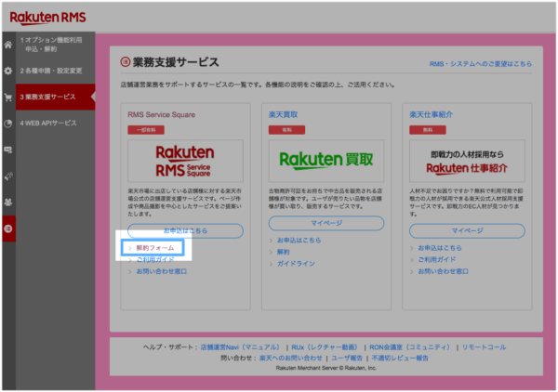The height and width of the screenshot is (392, 558).
Task: Click the home icon in the left sidebar
Action: coord(8,45)
